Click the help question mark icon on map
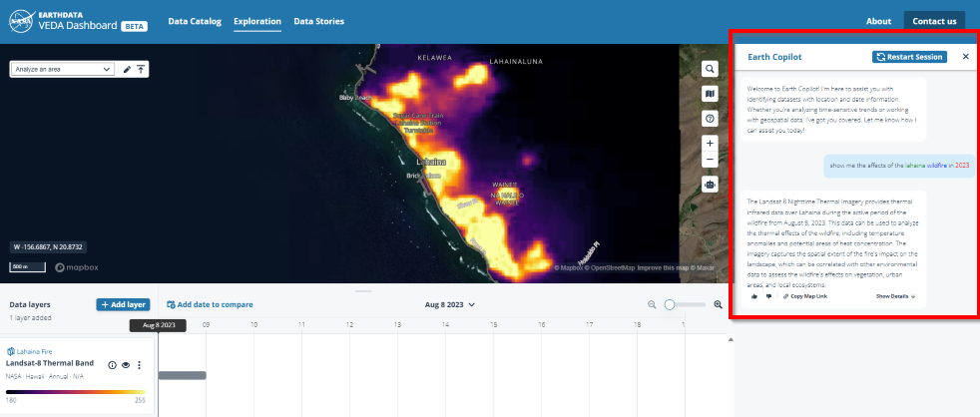Screen dimensions: 980x417 [710, 119]
